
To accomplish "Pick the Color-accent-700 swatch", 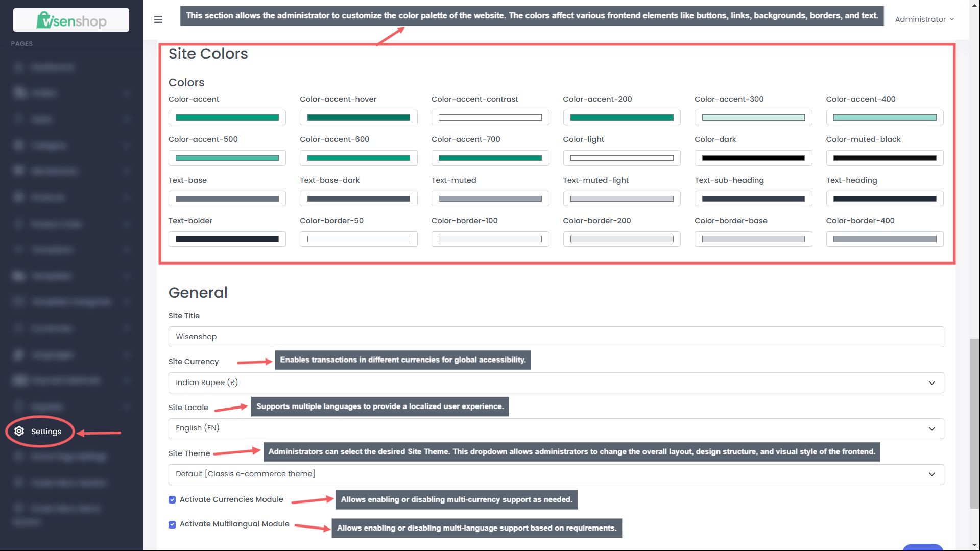I will (490, 158).
